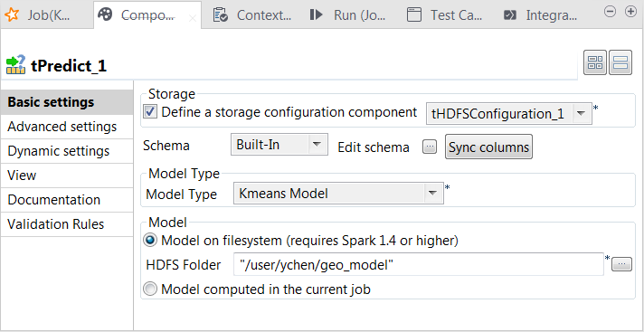The height and width of the screenshot is (332, 644).
Task: Switch to stacked rows layout icon
Action: point(620,62)
